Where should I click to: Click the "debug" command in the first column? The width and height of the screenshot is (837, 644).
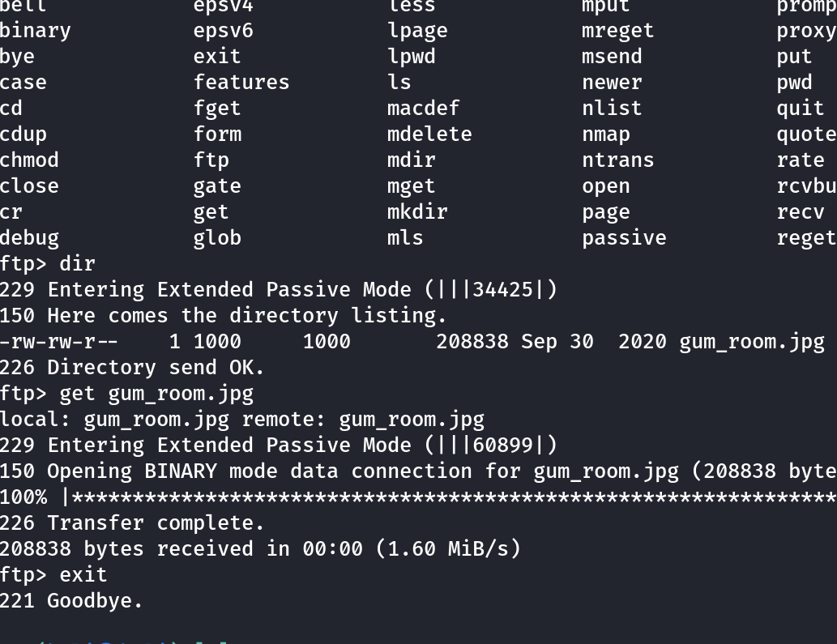(29, 237)
